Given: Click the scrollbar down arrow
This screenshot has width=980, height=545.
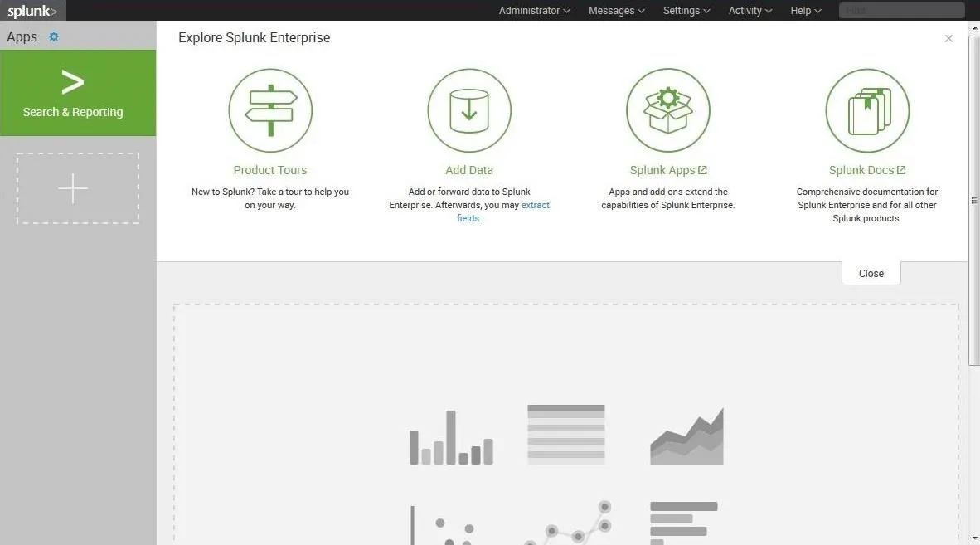Looking at the screenshot, I should tap(973, 538).
